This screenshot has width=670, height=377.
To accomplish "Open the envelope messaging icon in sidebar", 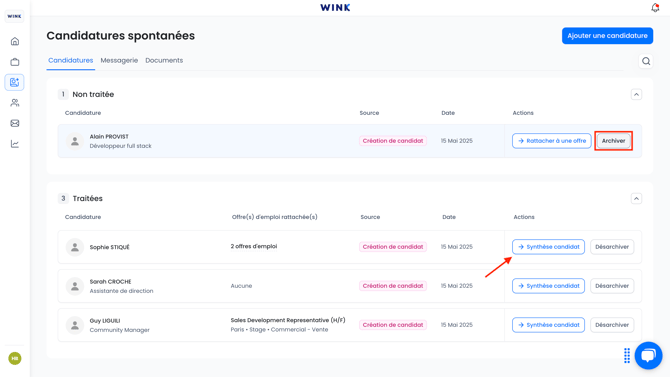I will click(15, 123).
